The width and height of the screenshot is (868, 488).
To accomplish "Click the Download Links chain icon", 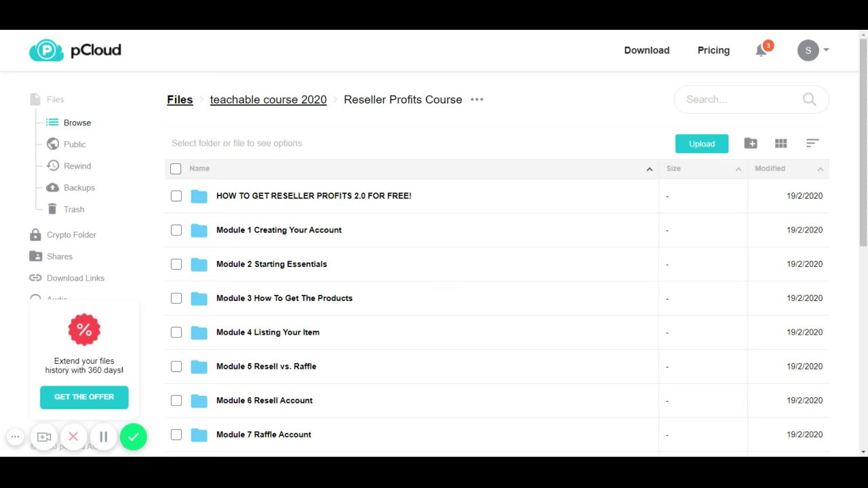I will [35, 278].
